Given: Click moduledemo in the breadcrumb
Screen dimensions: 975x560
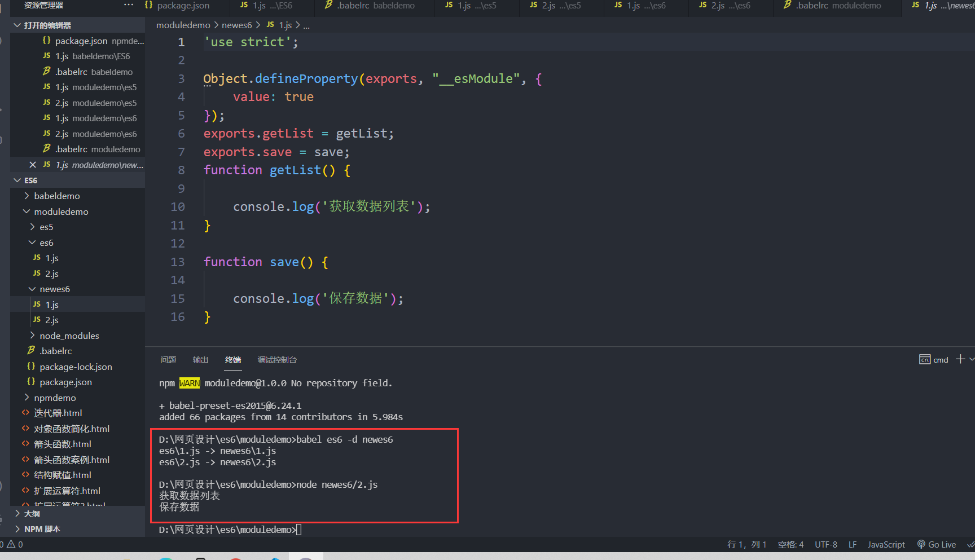Looking at the screenshot, I should pos(183,25).
